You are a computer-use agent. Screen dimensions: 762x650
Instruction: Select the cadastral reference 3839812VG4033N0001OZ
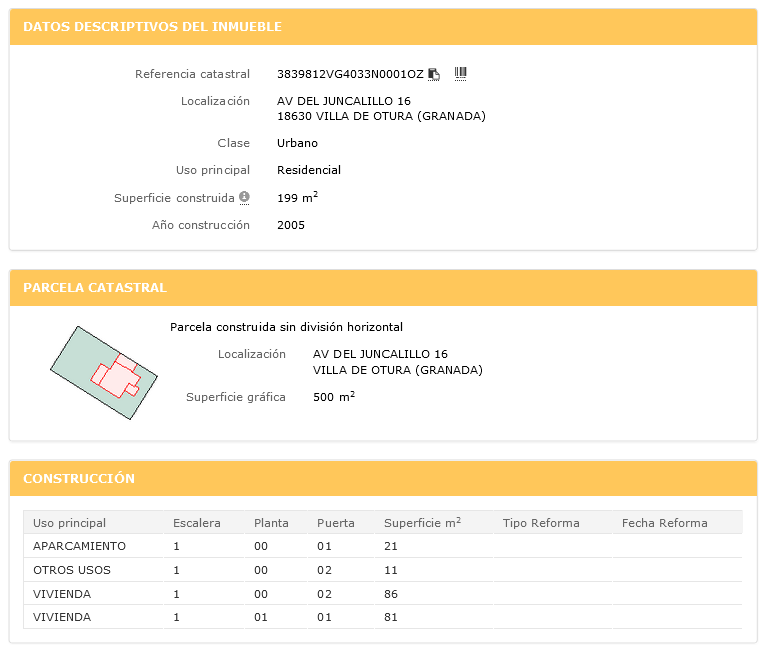point(350,74)
